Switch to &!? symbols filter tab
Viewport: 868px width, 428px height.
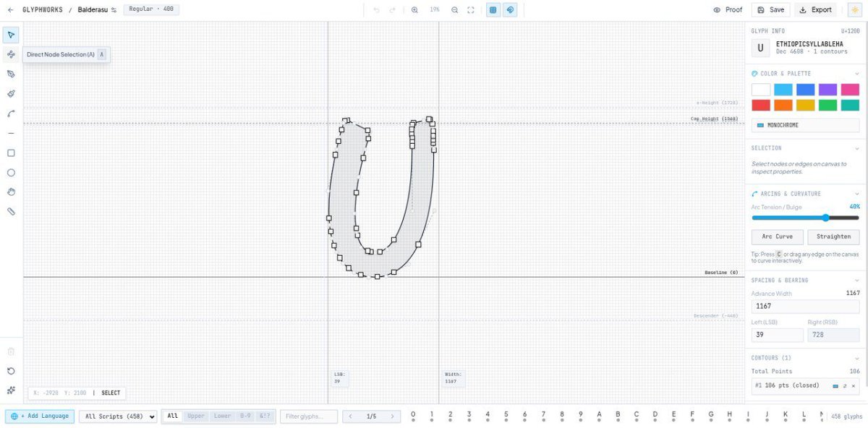point(265,416)
